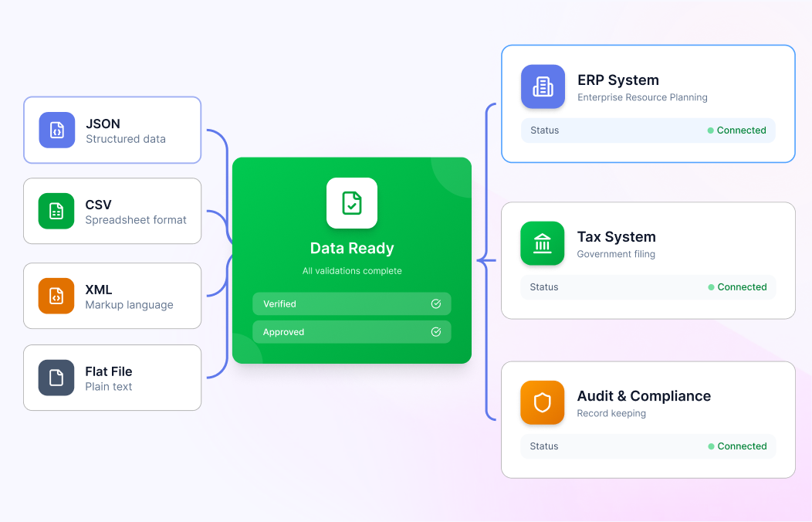Open the Tax System title
The height and width of the screenshot is (522, 812).
tap(616, 236)
